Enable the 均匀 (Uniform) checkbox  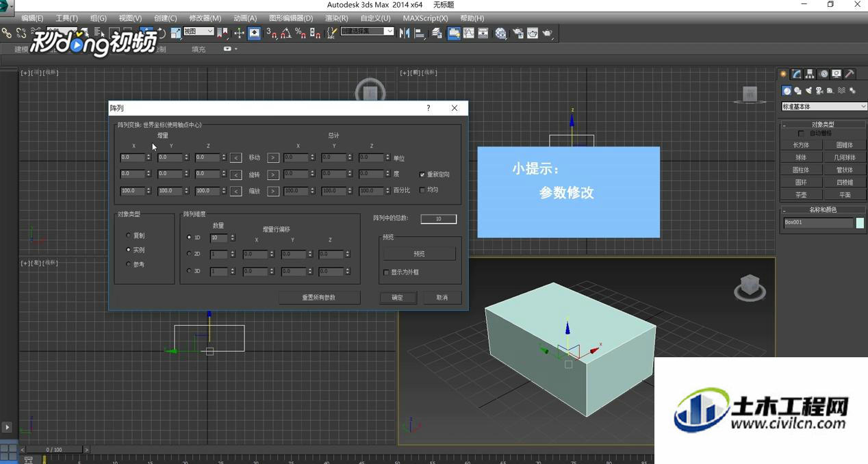click(422, 190)
